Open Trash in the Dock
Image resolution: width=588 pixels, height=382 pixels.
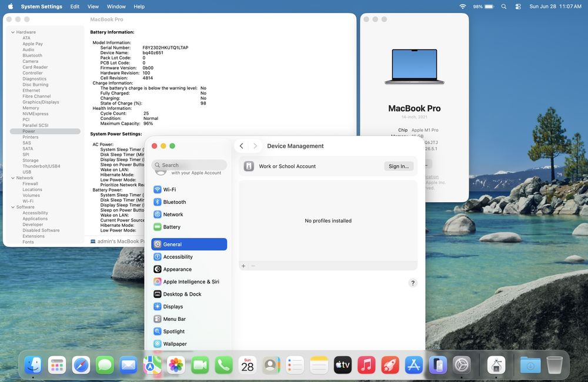click(554, 365)
